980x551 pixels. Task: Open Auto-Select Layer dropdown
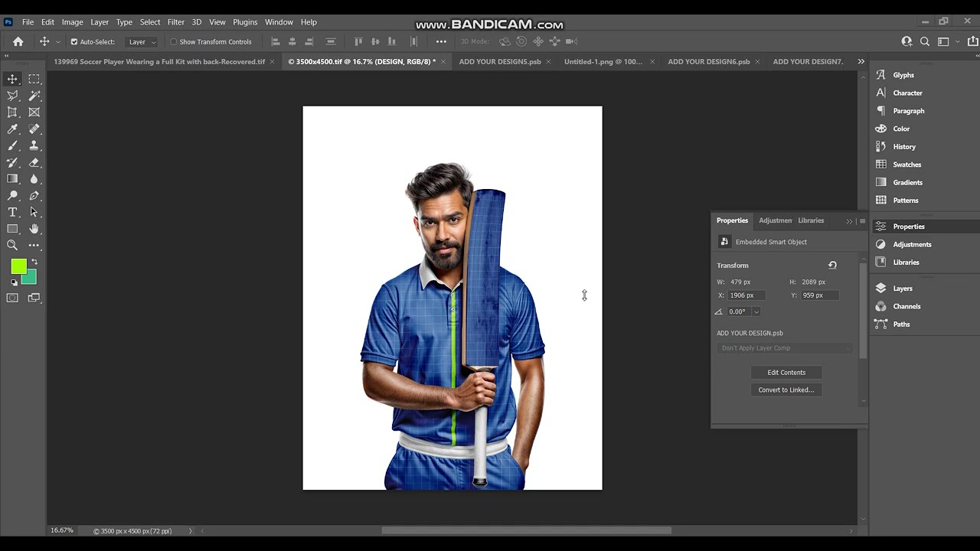click(142, 42)
